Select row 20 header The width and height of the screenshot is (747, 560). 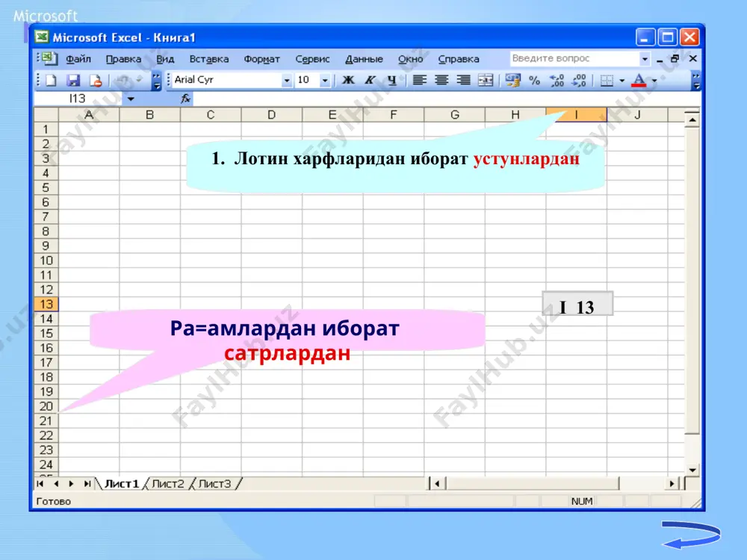(46, 406)
